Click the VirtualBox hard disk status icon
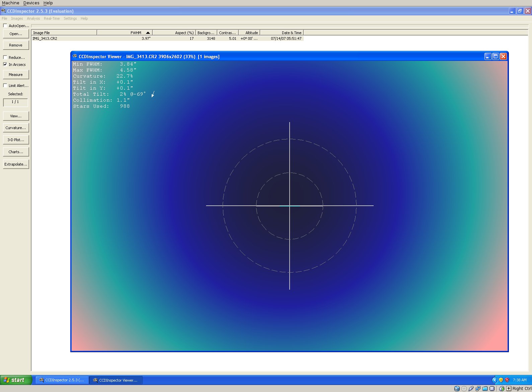The height and width of the screenshot is (392, 532). [457, 388]
